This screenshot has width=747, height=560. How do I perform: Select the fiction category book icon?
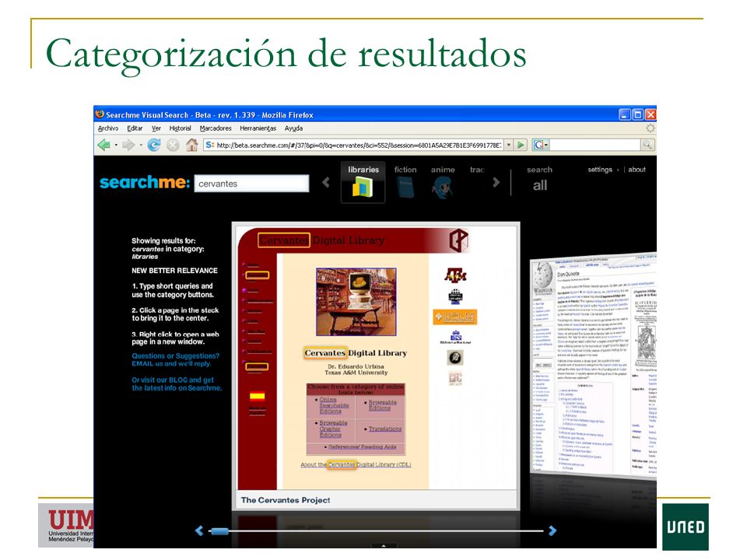pos(405,187)
